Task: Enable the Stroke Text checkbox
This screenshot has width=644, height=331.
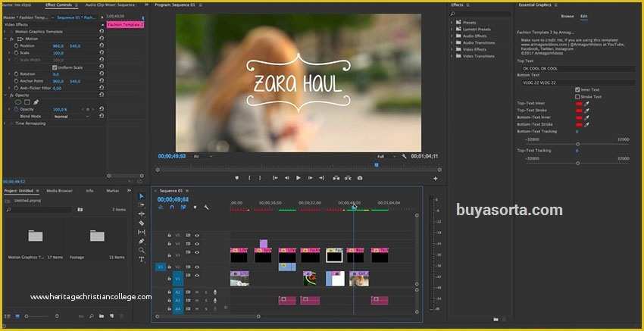Action: 577,96
